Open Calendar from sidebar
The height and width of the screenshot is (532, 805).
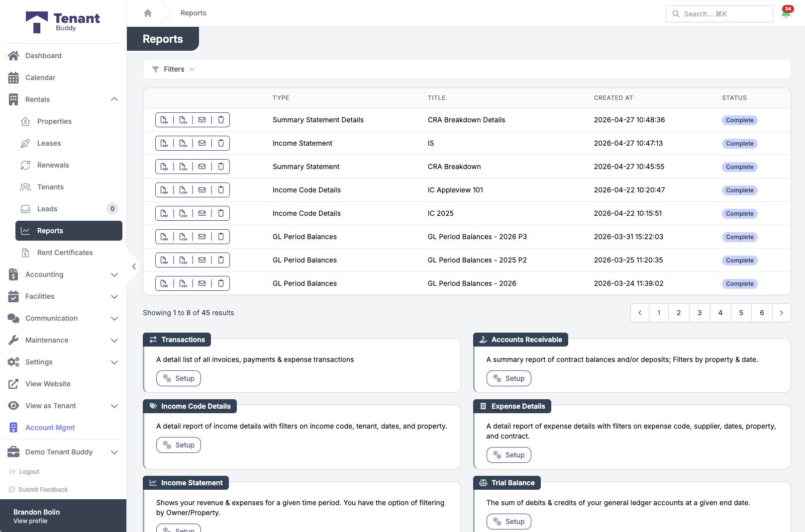coord(62,78)
